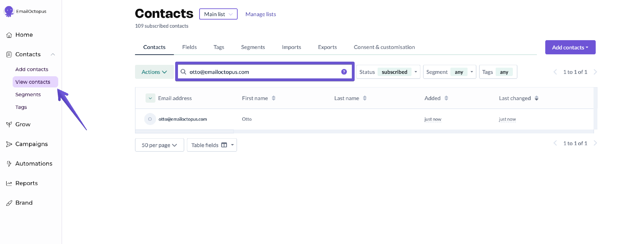Open Campaigns via the paper plane icon

tap(9, 144)
